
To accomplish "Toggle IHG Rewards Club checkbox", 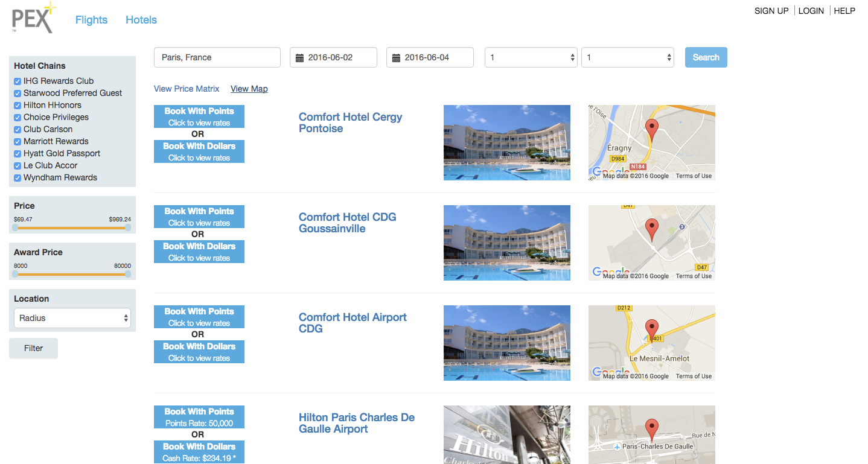I will tap(18, 81).
